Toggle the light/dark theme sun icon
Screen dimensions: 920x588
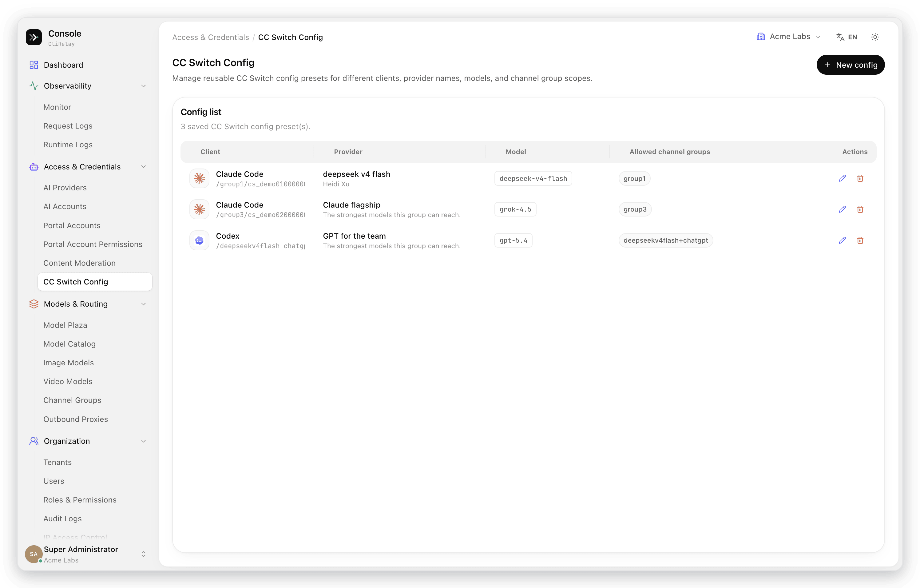click(875, 37)
